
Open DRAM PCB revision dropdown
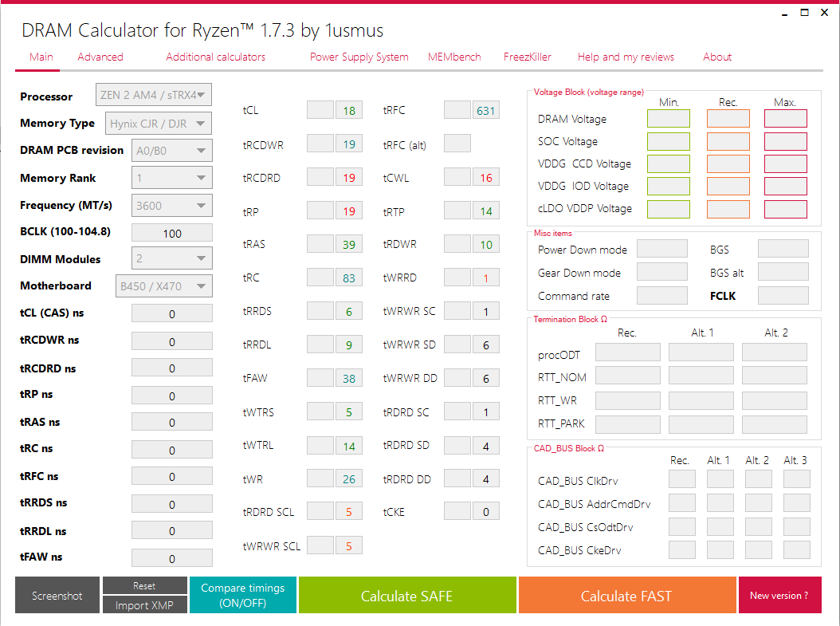172,151
